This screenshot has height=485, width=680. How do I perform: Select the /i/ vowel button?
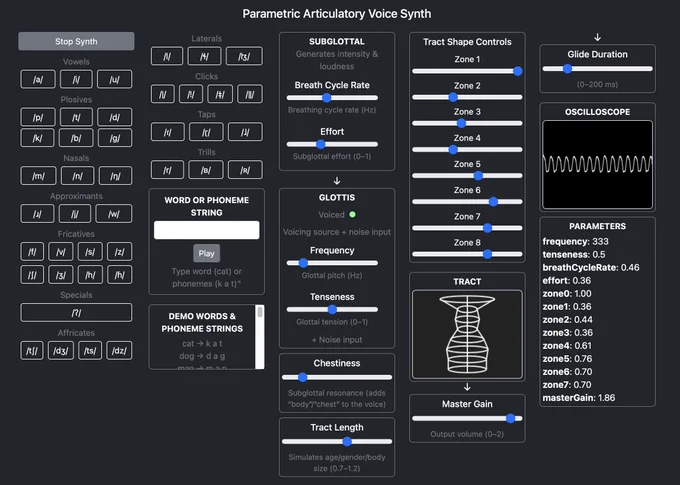[x=76, y=79]
